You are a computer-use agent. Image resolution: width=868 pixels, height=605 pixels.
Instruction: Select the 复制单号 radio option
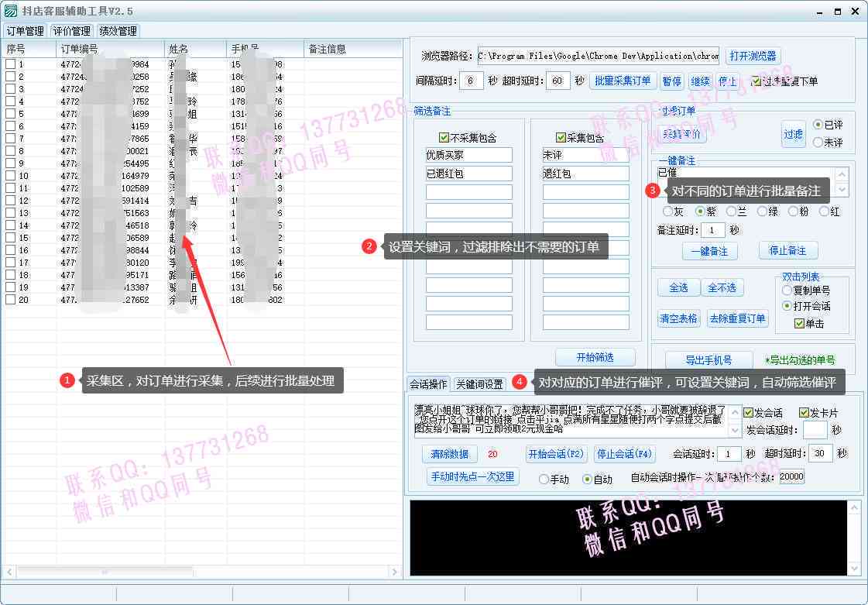coord(787,290)
